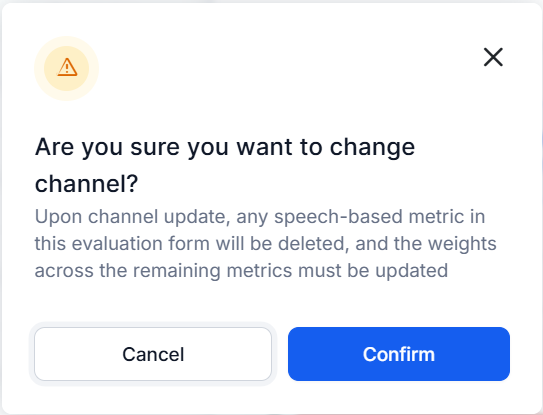Click the 'Are you sure you want' heading line
This screenshot has width=543, height=415.
pos(225,147)
